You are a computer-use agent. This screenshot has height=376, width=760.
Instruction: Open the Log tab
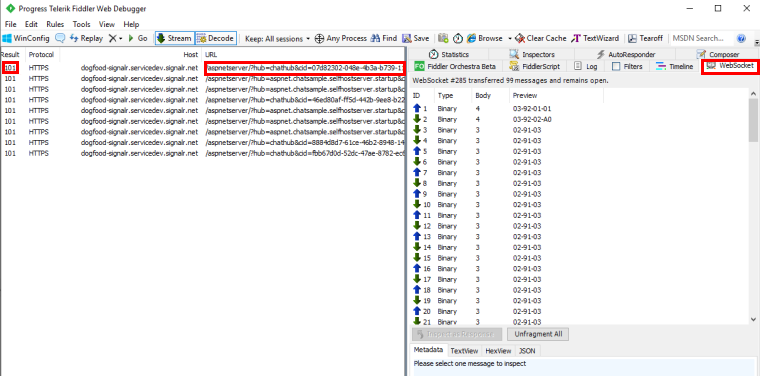click(586, 66)
